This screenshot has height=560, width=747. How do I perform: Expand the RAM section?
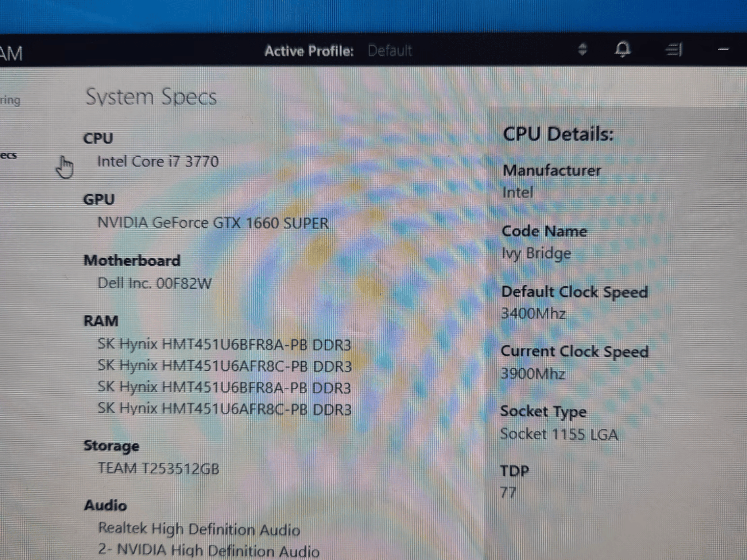[101, 321]
